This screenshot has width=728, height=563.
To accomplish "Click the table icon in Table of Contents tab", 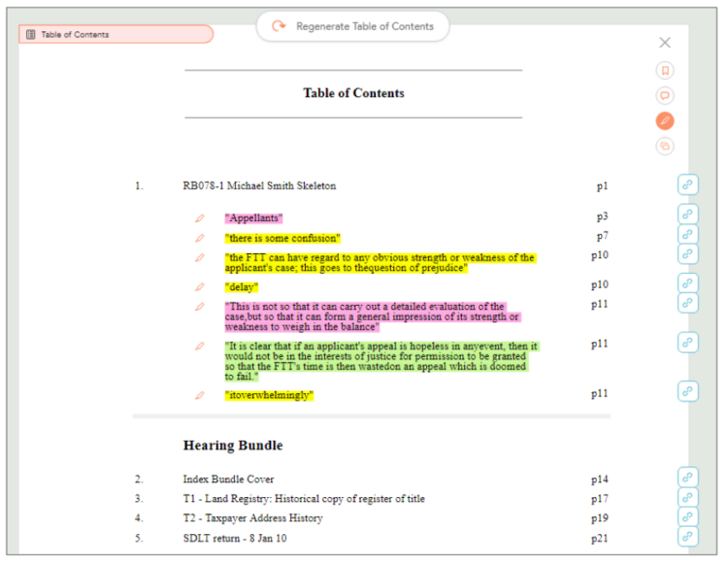I will pos(31,34).
